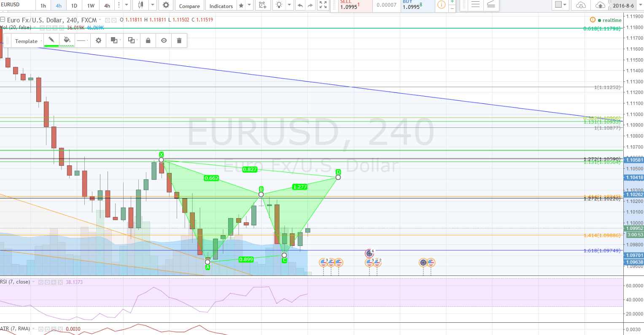The height and width of the screenshot is (335, 644).
Task: Select the pencil line color tool
Action: (x=51, y=39)
